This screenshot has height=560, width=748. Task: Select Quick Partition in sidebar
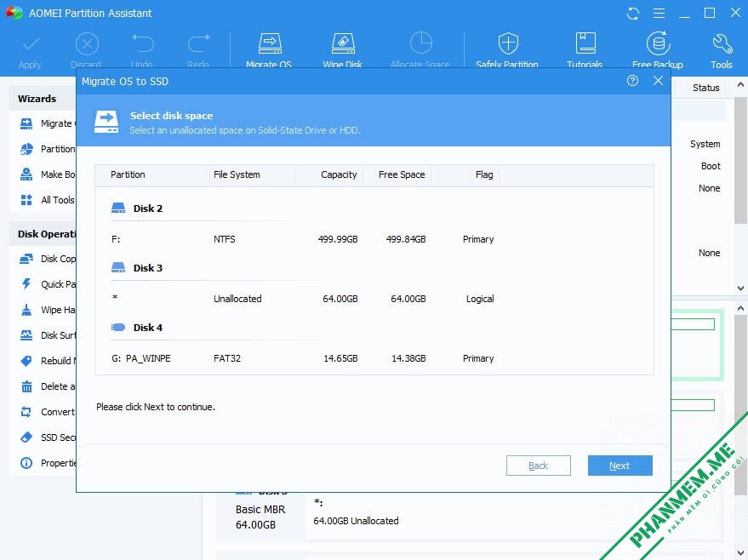click(x=47, y=284)
